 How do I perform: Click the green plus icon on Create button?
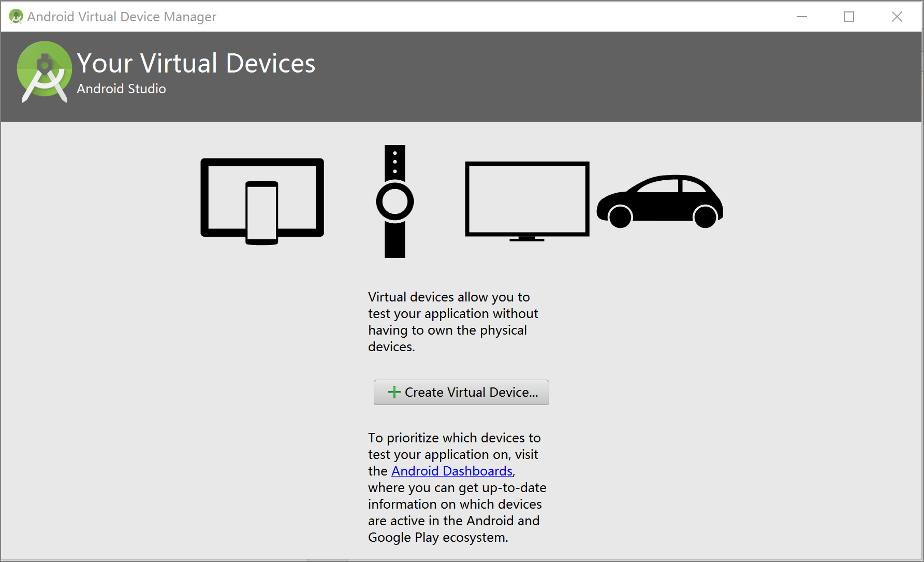click(x=394, y=392)
